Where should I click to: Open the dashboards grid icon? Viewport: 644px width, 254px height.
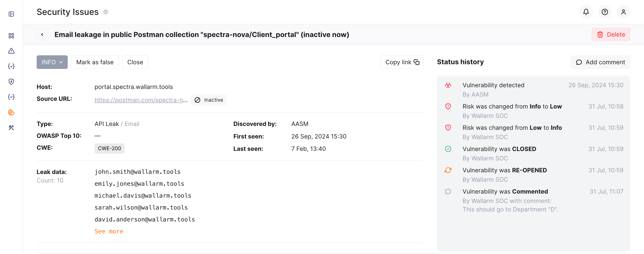11,36
